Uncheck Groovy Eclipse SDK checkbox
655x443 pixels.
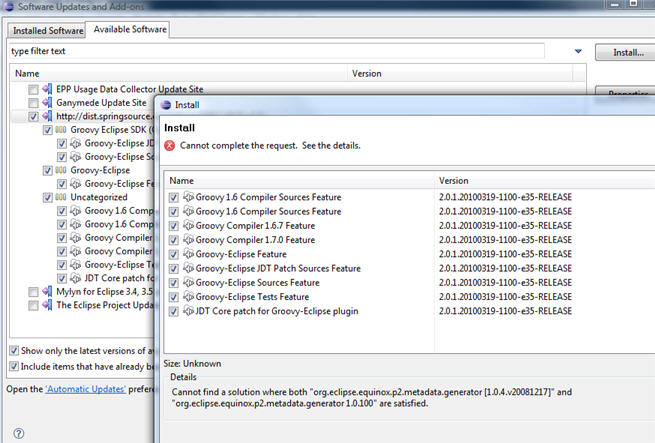pos(47,130)
